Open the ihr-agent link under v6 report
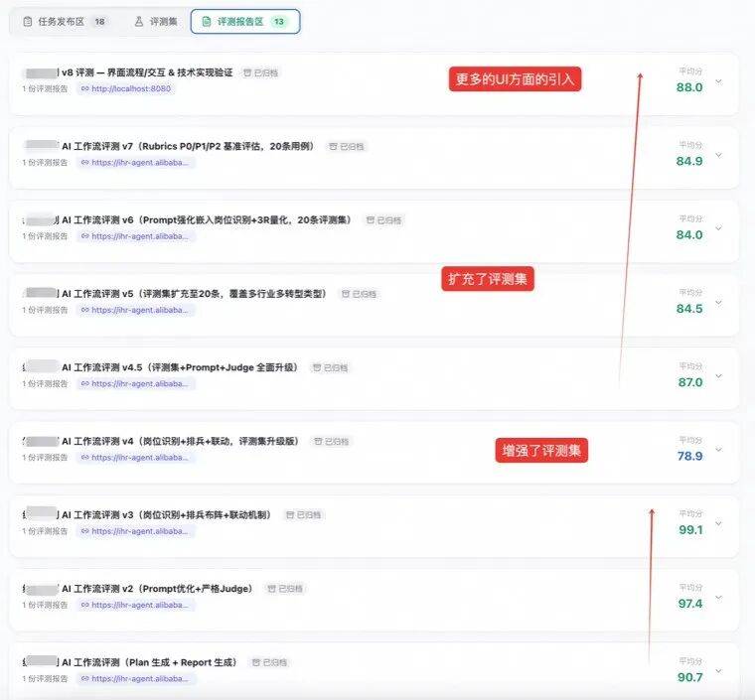Image resolution: width=755 pixels, height=700 pixels. click(x=135, y=236)
